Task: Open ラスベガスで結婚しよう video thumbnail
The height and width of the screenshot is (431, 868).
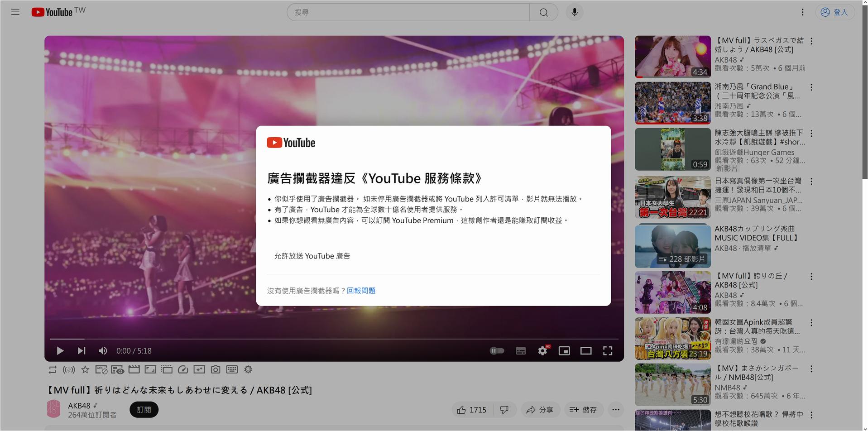Action: tap(672, 57)
